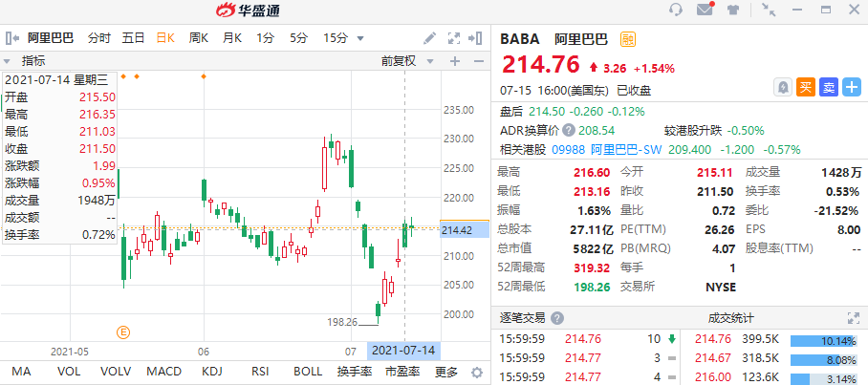The width and height of the screenshot is (868, 385).
Task: Toggle the MA indicator
Action: point(21,372)
